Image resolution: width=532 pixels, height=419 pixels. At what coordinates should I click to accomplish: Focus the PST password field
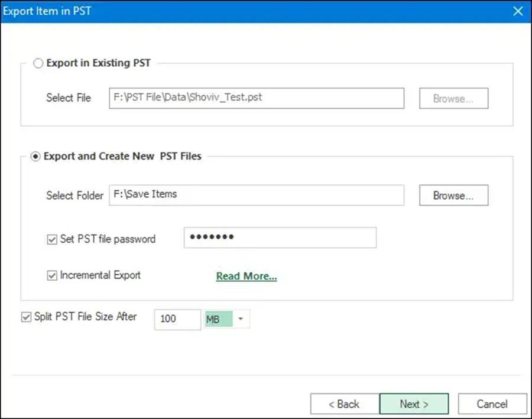coord(280,238)
